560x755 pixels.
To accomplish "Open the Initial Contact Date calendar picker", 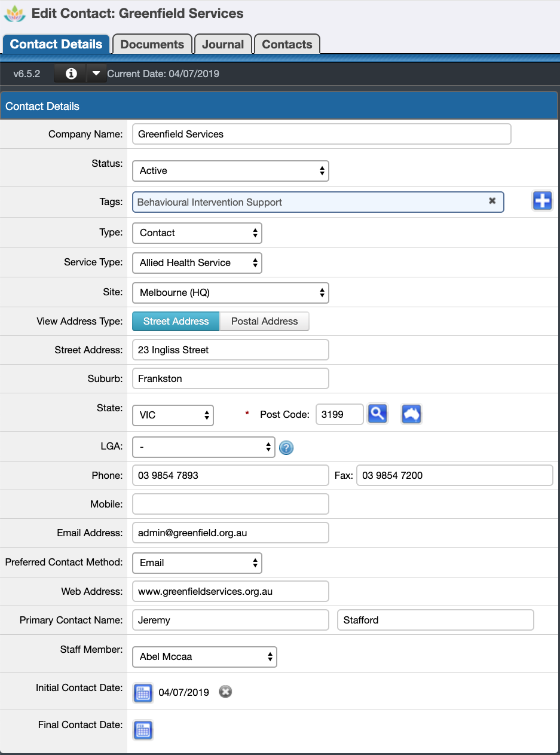I will pyautogui.click(x=143, y=693).
